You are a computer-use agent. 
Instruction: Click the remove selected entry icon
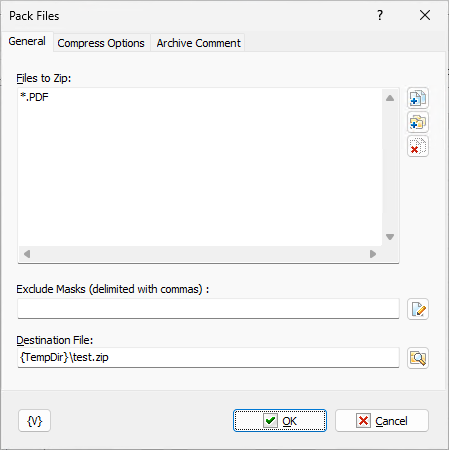coord(418,146)
